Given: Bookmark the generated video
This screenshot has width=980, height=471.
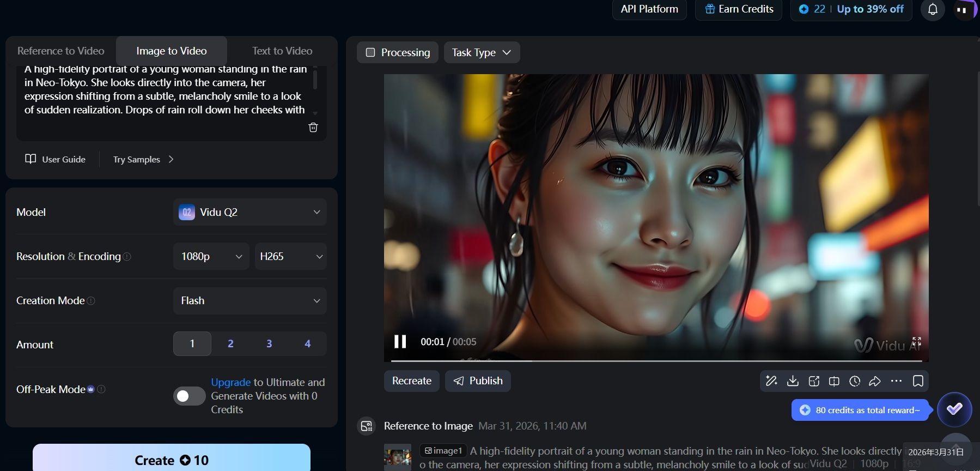Looking at the screenshot, I should [x=918, y=381].
